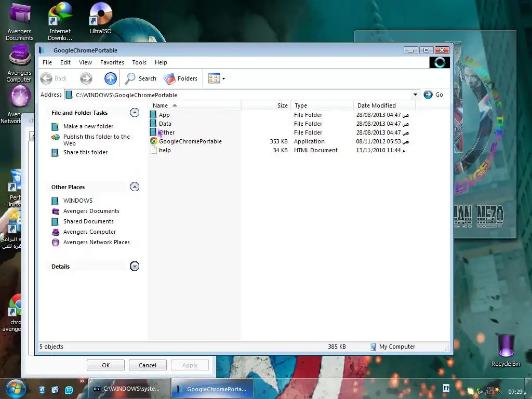The height and width of the screenshot is (399, 532).
Task: Click the My Computer status bar icon
Action: pyautogui.click(x=373, y=347)
